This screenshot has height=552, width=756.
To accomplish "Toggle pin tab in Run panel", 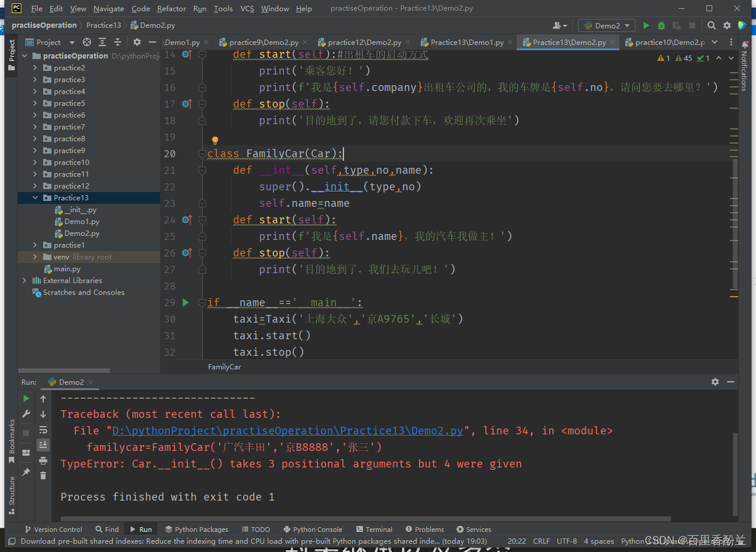I will click(26, 472).
